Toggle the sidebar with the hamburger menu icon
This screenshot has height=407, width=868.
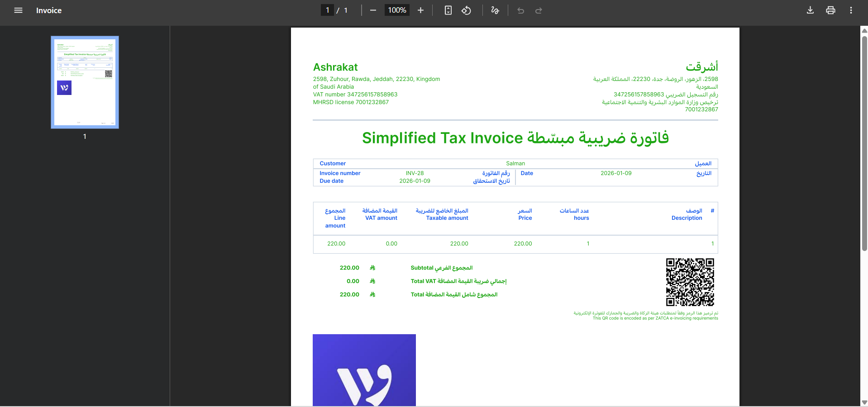click(x=18, y=10)
